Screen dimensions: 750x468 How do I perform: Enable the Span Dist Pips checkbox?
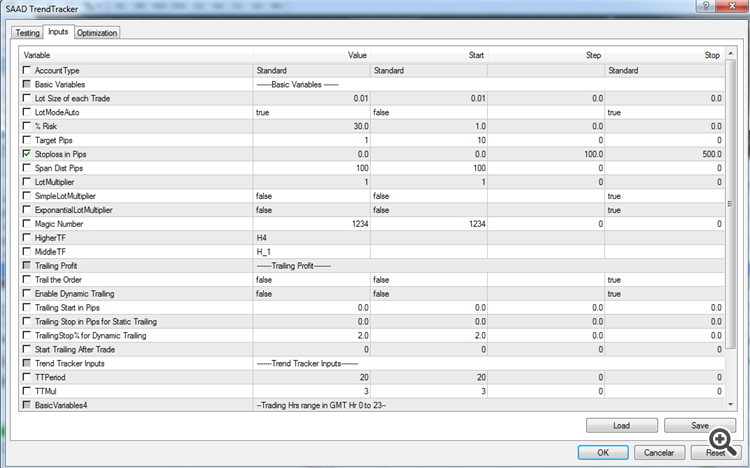[x=27, y=167]
